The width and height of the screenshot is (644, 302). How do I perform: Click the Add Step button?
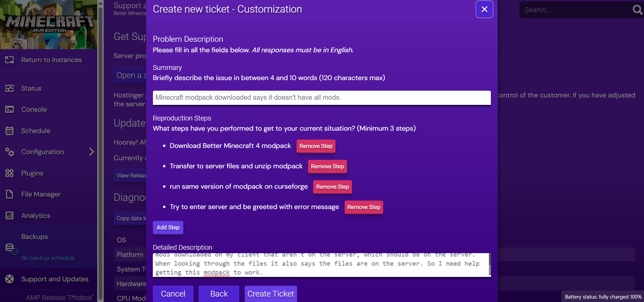pyautogui.click(x=168, y=227)
